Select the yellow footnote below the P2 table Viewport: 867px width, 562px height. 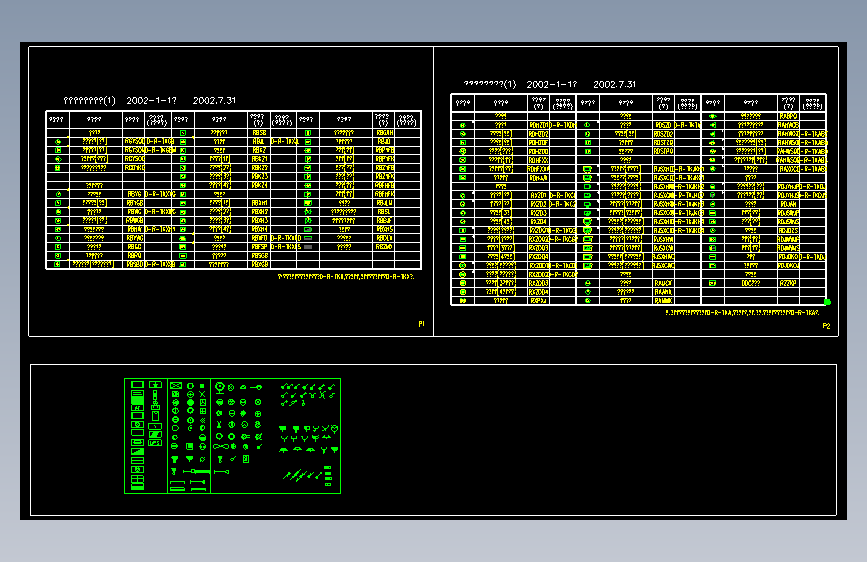(742, 313)
